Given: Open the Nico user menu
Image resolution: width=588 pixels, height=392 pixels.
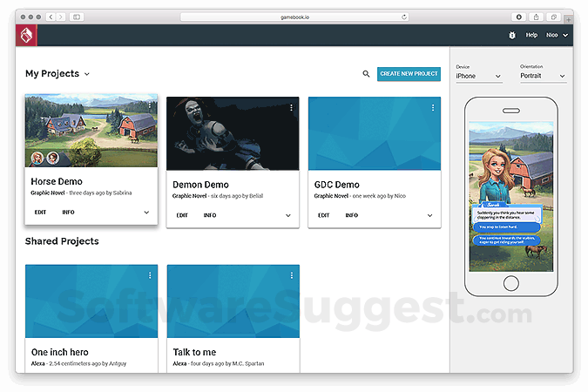Looking at the screenshot, I should pyautogui.click(x=557, y=35).
